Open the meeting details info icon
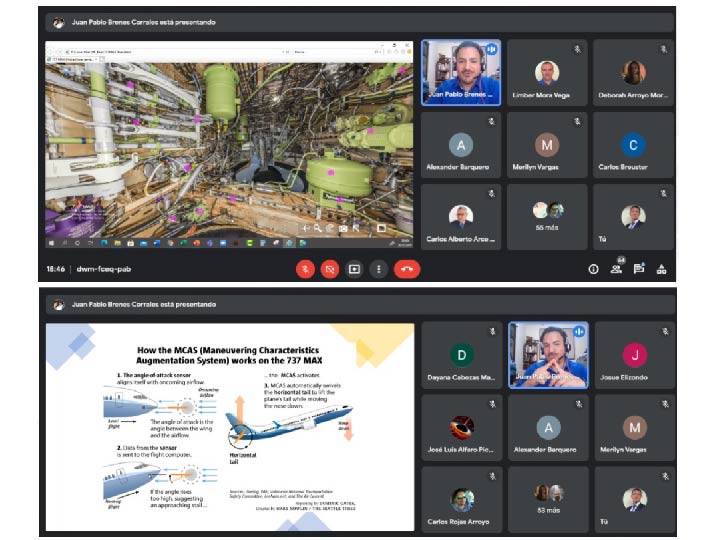Image resolution: width=720 pixels, height=540 pixels. (593, 269)
